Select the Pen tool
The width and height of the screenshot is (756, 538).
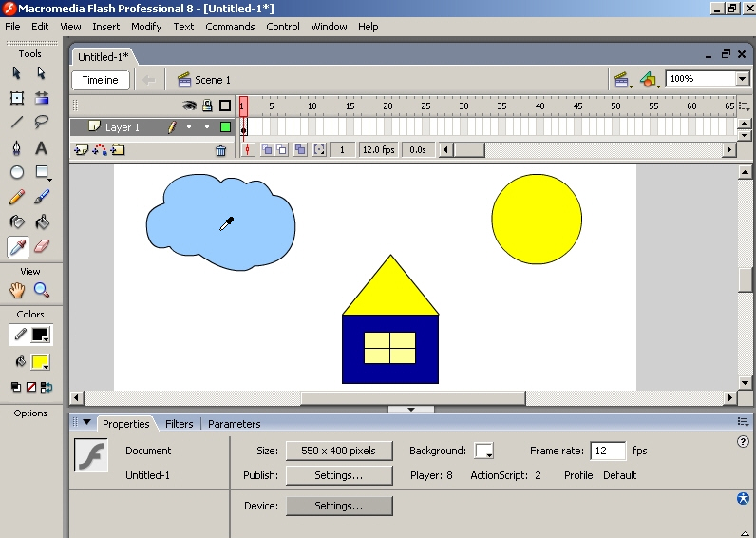pos(17,147)
